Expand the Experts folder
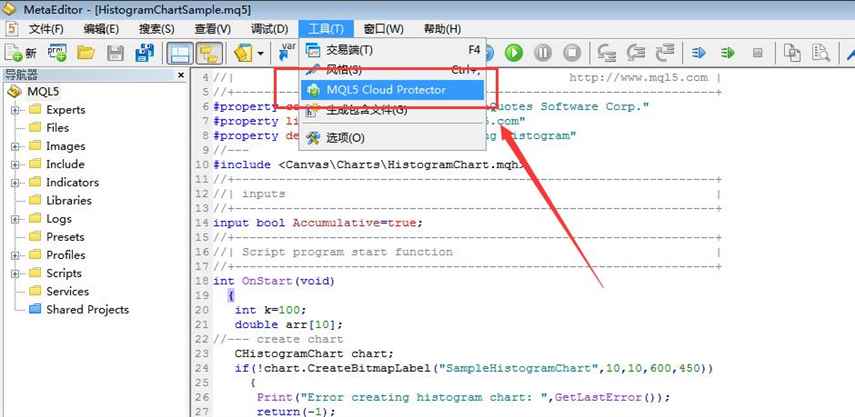The image size is (855, 417). pos(15,110)
